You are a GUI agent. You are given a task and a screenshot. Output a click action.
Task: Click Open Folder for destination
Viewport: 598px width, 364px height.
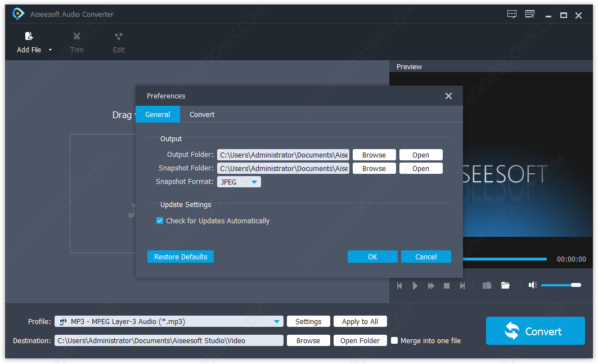360,341
